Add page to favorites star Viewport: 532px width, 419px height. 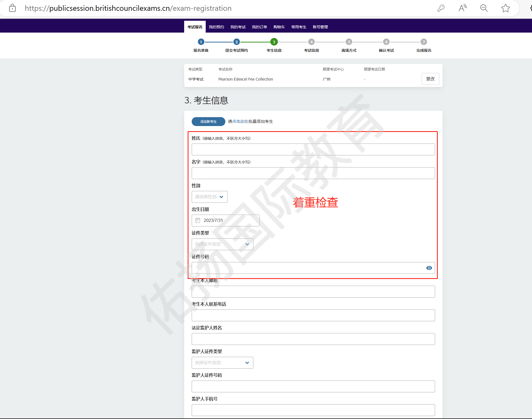505,8
